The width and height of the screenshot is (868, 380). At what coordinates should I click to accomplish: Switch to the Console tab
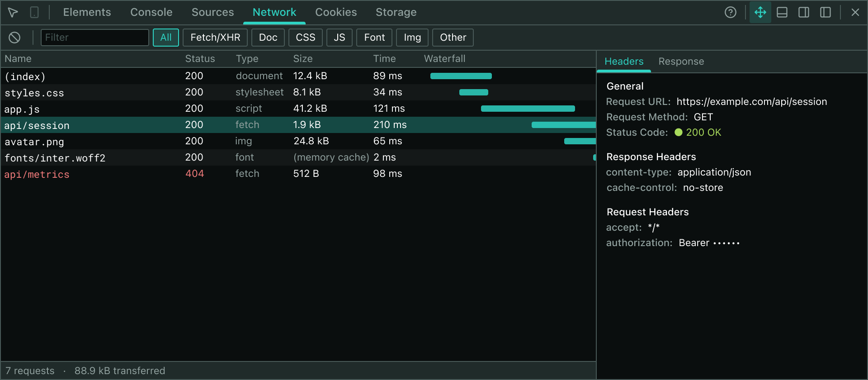tap(151, 12)
